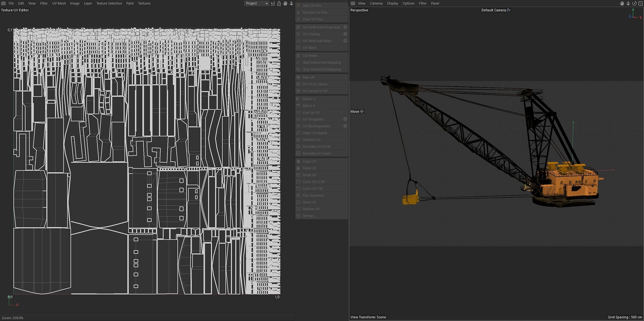Screen dimensions: 644x321
Task: Click the Mirror V icon
Action: [x=298, y=106]
